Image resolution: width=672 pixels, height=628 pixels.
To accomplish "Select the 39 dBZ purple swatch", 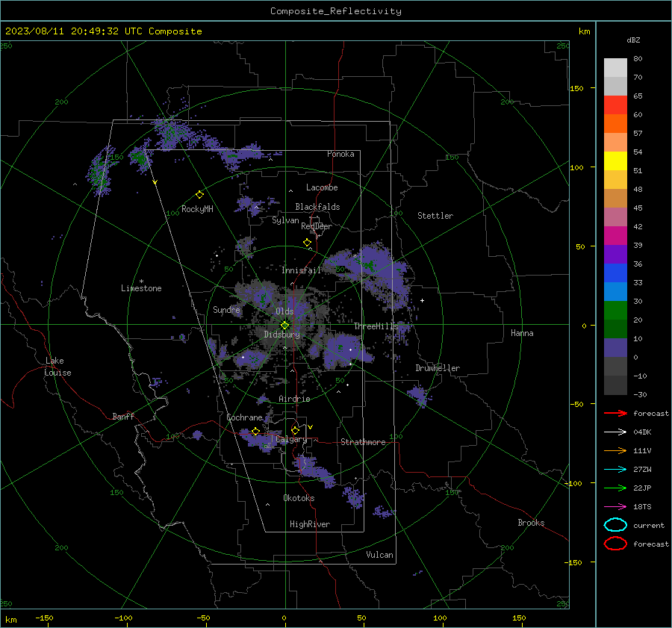I will coord(615,254).
